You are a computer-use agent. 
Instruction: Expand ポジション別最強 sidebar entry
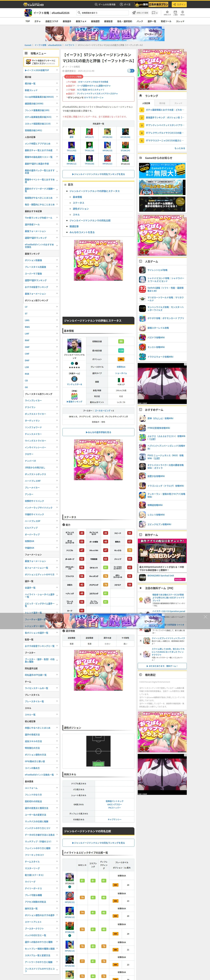pyautogui.click(x=41, y=260)
